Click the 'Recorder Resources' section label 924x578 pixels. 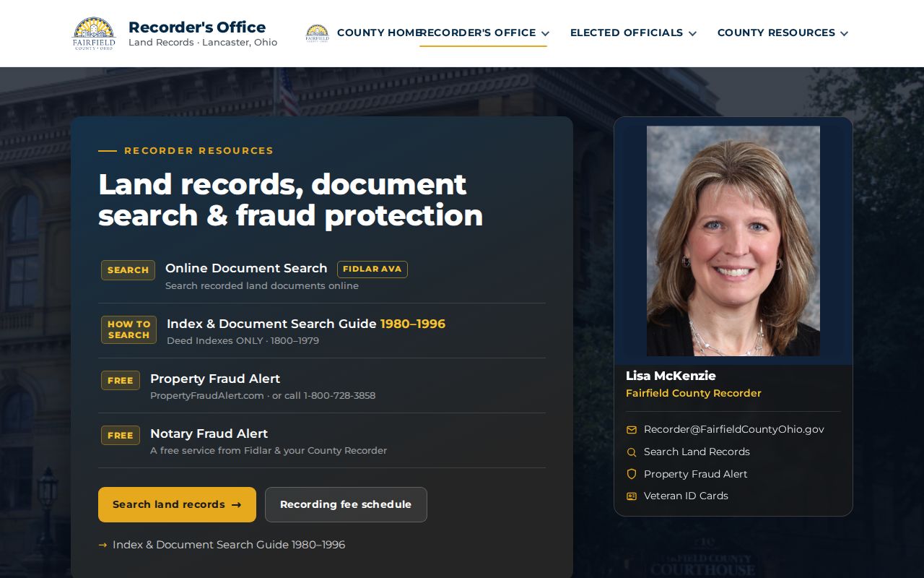tap(199, 151)
